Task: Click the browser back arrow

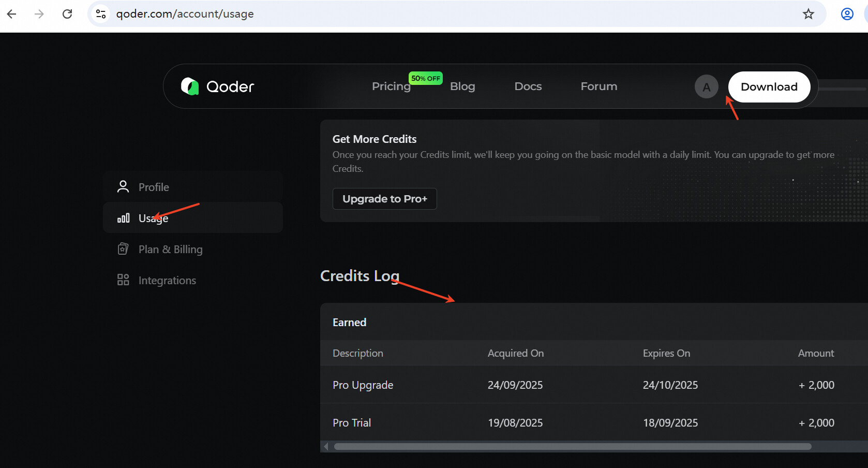Action: coord(11,14)
